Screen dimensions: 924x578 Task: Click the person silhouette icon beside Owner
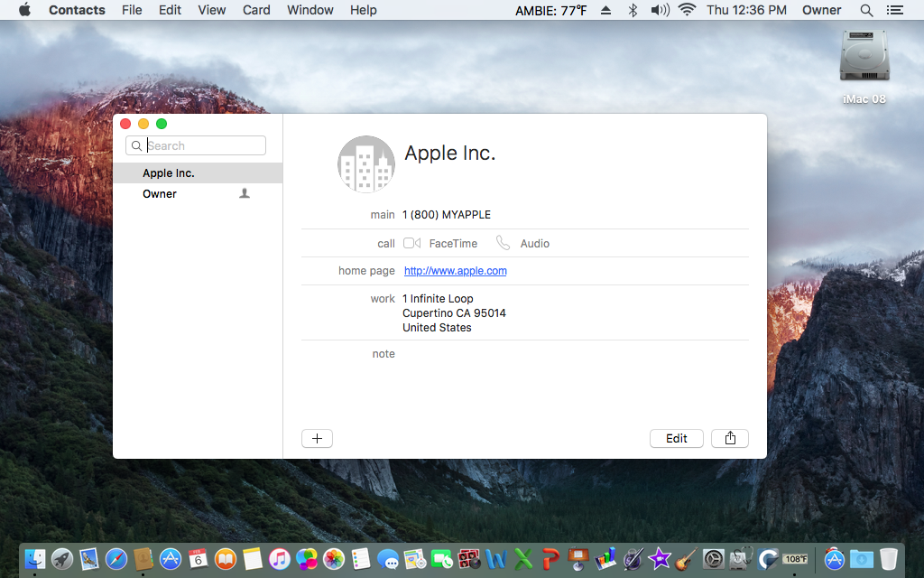click(245, 193)
